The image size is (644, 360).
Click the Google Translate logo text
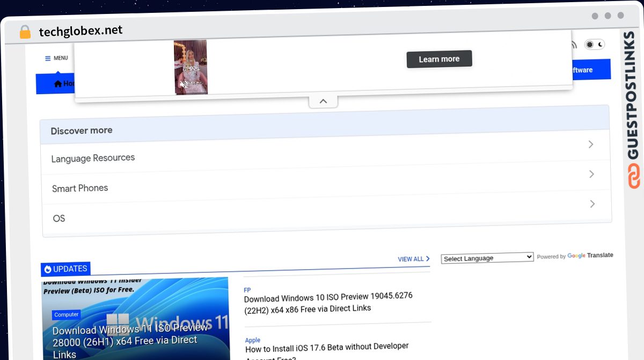coord(590,256)
